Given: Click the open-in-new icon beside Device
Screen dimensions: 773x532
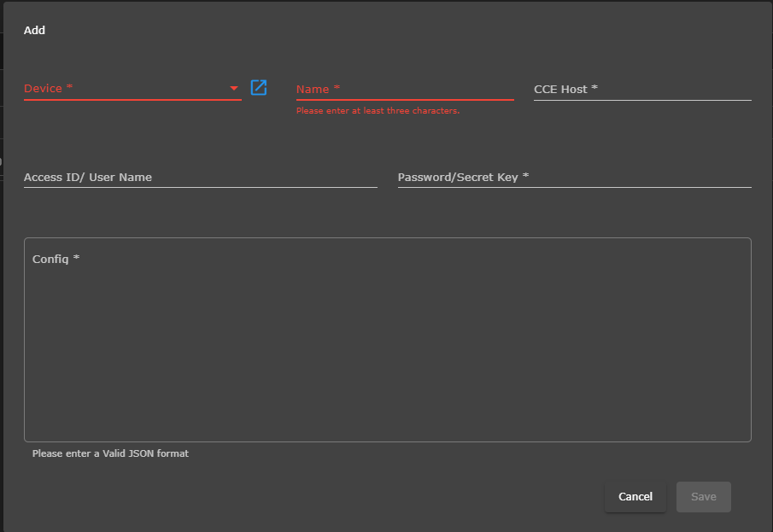Looking at the screenshot, I should click(259, 87).
